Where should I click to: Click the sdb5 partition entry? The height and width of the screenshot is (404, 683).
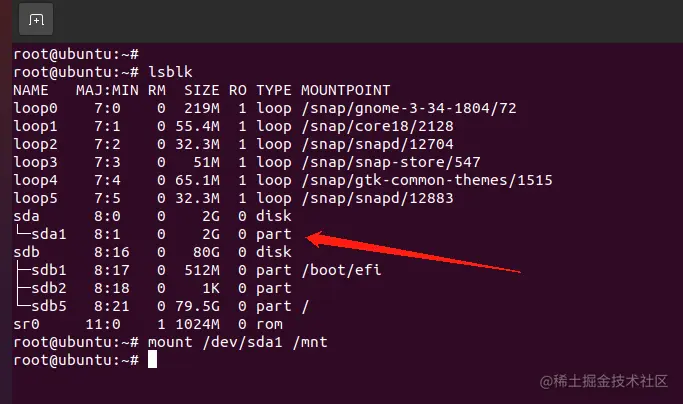[48, 306]
